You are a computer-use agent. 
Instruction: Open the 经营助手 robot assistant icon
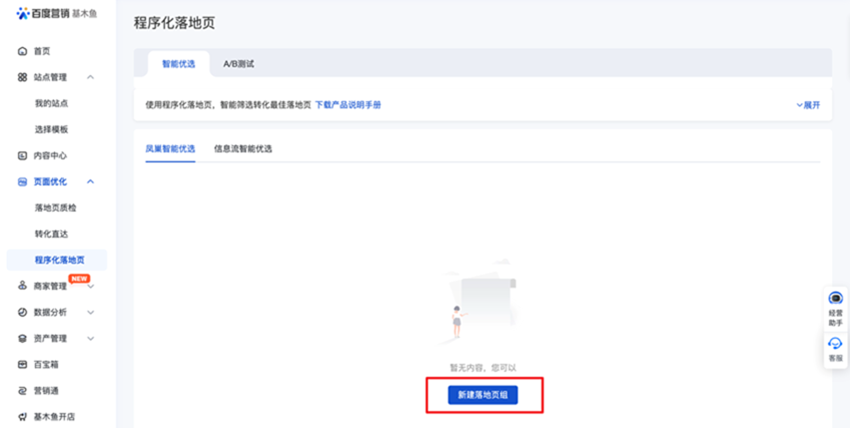tap(835, 298)
